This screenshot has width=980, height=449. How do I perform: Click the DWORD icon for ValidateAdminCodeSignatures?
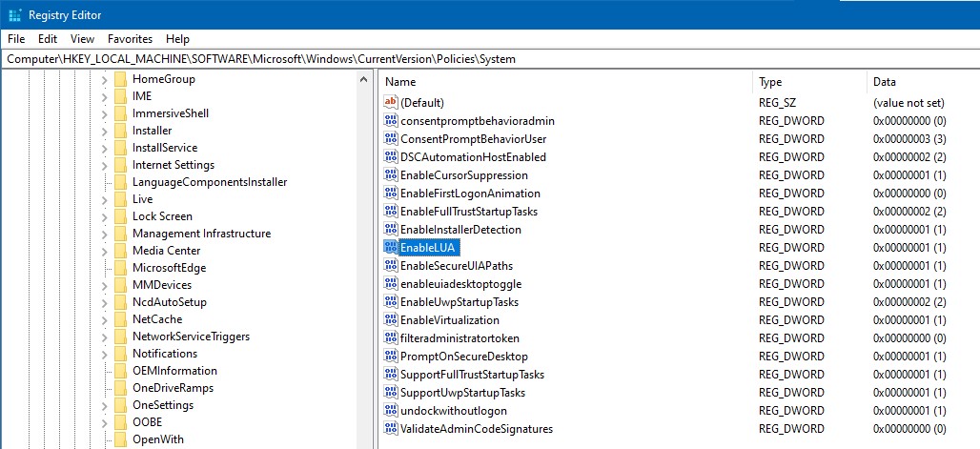pyautogui.click(x=391, y=429)
